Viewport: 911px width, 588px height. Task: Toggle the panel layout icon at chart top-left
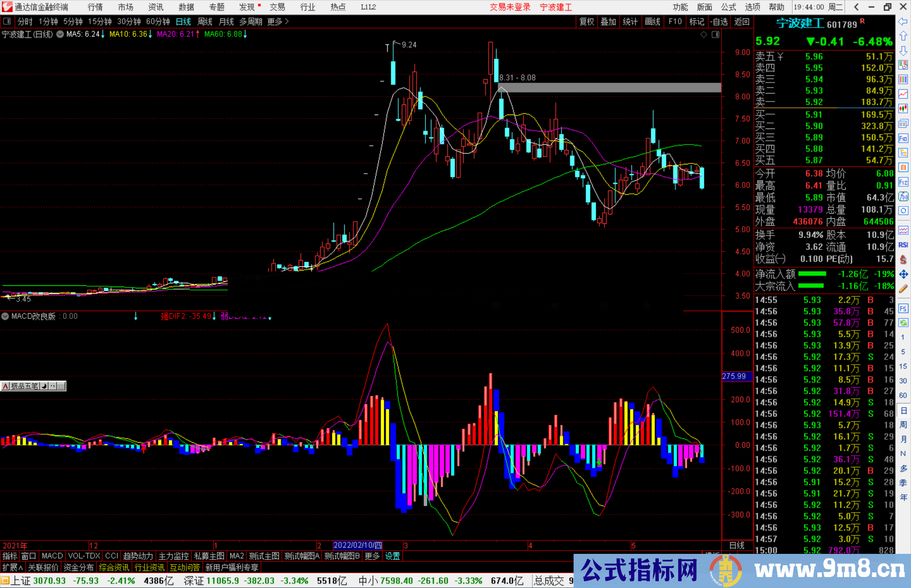[7, 21]
